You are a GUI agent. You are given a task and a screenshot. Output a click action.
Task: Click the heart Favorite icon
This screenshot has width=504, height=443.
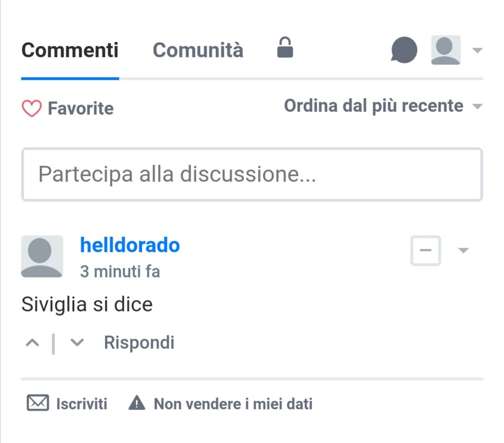[32, 109]
